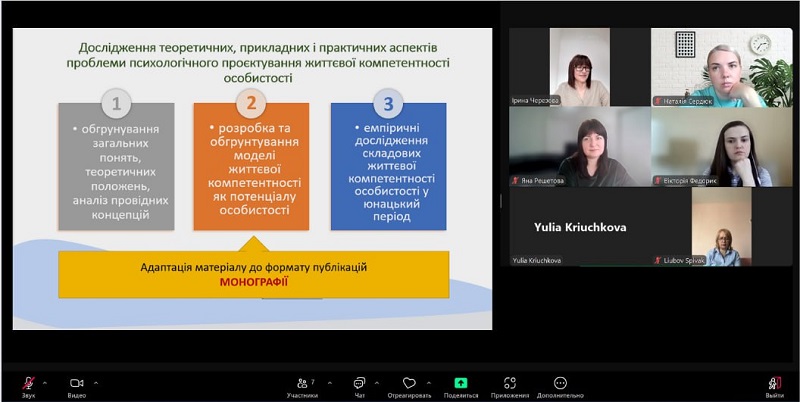Expand the arrow next to Чат
Screen dimensions: 800x402
click(377, 382)
